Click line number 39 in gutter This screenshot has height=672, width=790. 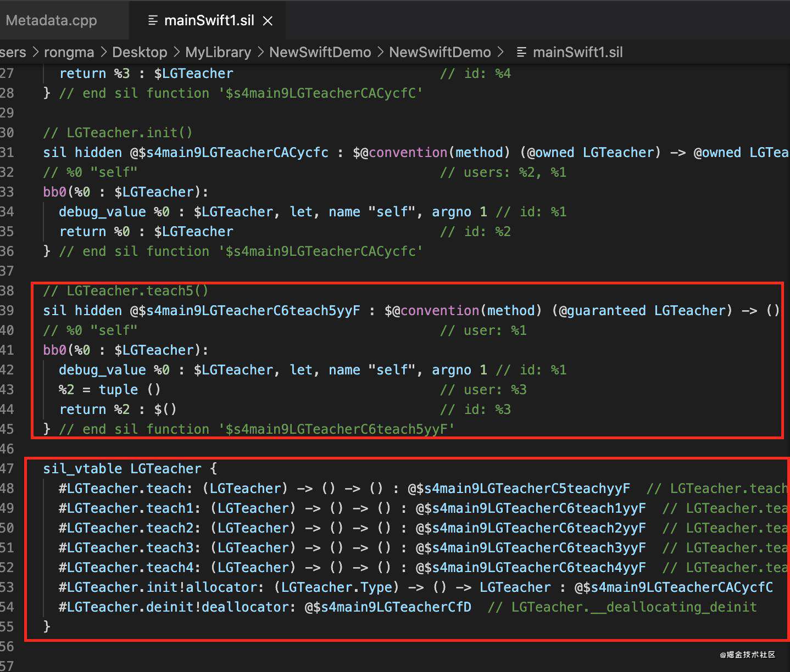tap(7, 310)
